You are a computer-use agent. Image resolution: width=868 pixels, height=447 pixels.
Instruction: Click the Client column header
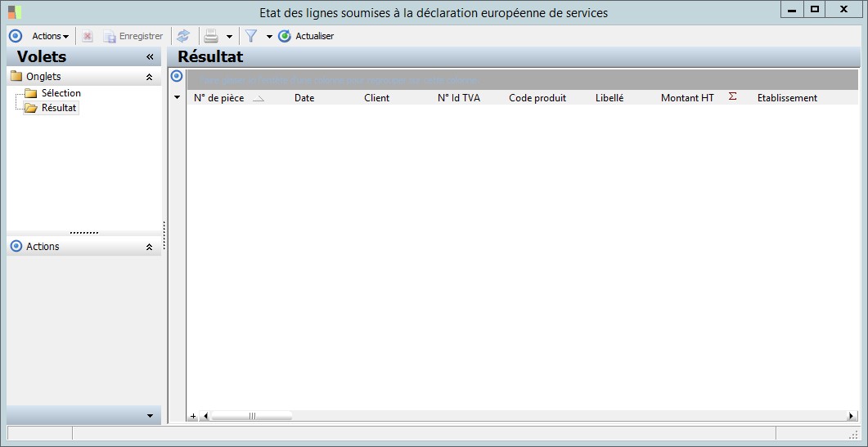coord(377,98)
